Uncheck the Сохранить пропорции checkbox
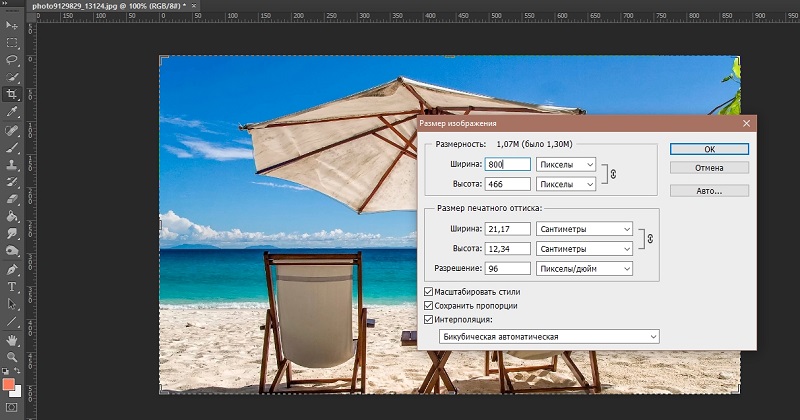This screenshot has height=420, width=800. [x=429, y=305]
